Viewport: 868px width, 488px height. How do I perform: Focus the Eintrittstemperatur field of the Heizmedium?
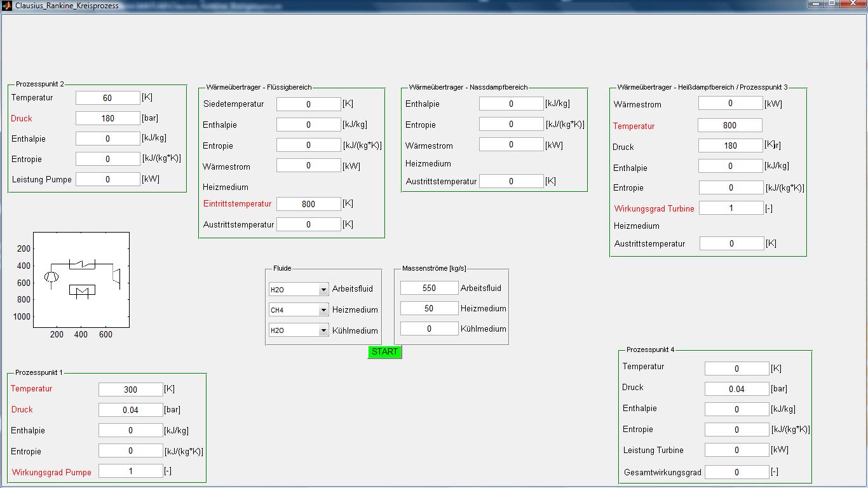[308, 204]
